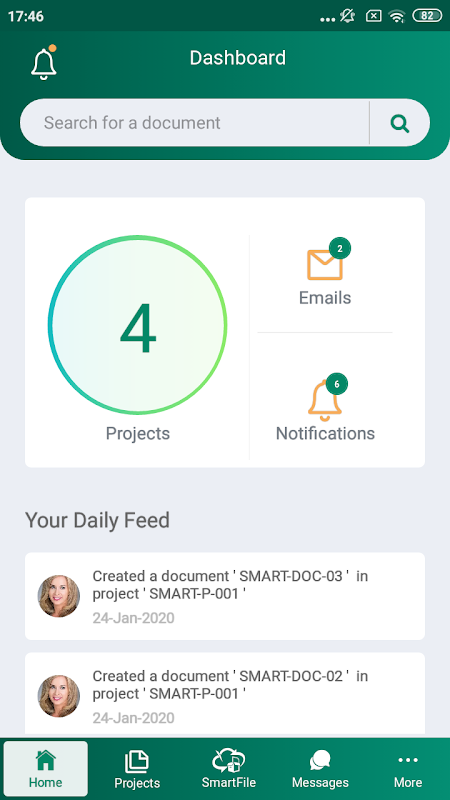Tap the Projects circle showing 4

(x=138, y=324)
